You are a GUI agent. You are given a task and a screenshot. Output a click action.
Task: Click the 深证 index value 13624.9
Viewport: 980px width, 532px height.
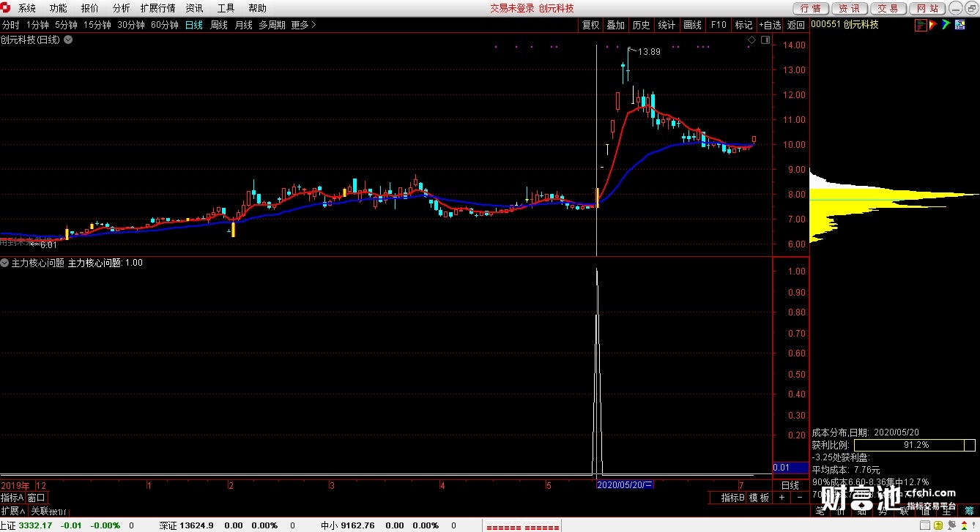(x=196, y=525)
